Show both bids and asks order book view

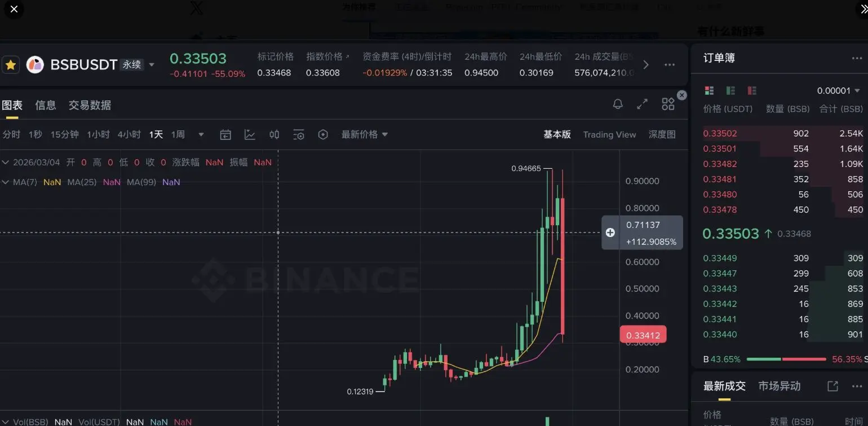710,90
